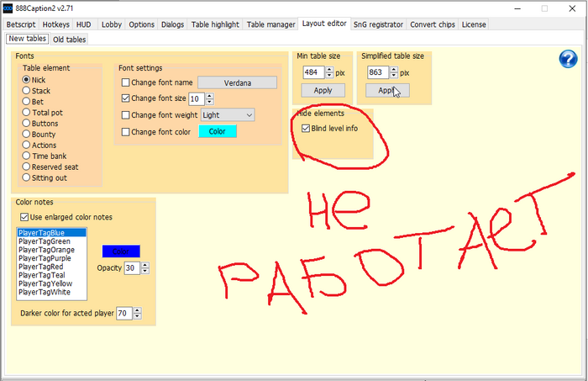Pick the Buttons radio option

[x=26, y=123]
